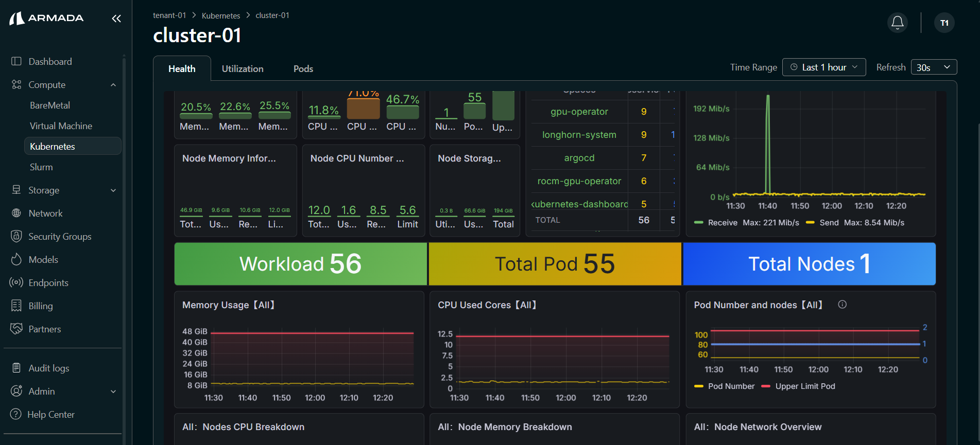Click the clock icon in Time Range selector
980x445 pixels.
click(x=794, y=67)
